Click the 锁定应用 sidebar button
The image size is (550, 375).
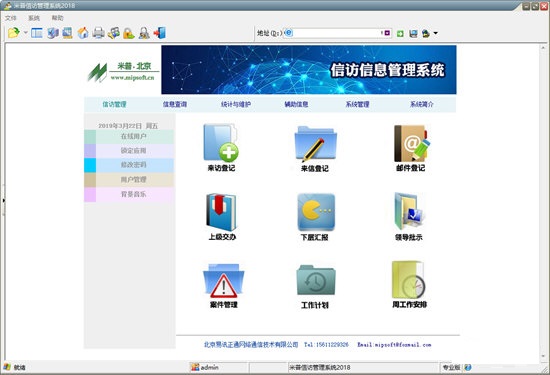129,151
